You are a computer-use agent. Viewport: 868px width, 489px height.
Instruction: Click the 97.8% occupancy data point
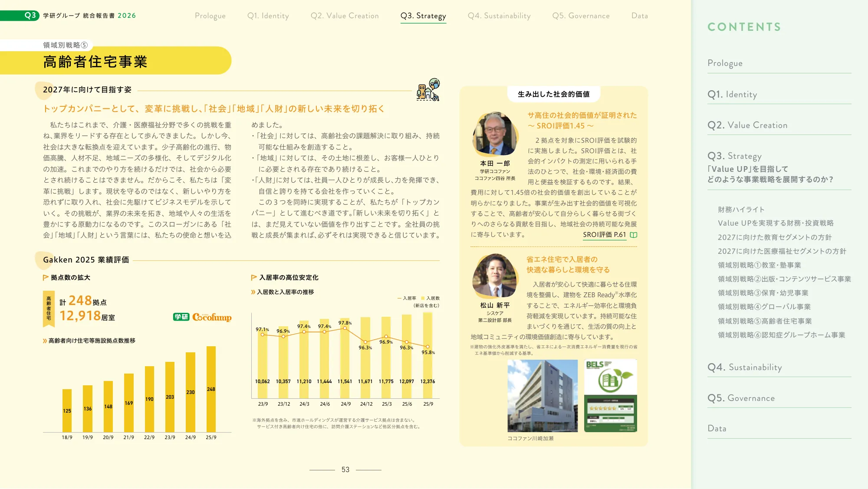[345, 328]
